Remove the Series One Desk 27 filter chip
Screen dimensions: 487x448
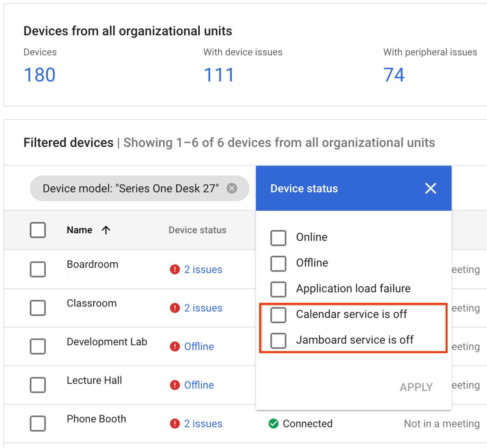tap(232, 188)
